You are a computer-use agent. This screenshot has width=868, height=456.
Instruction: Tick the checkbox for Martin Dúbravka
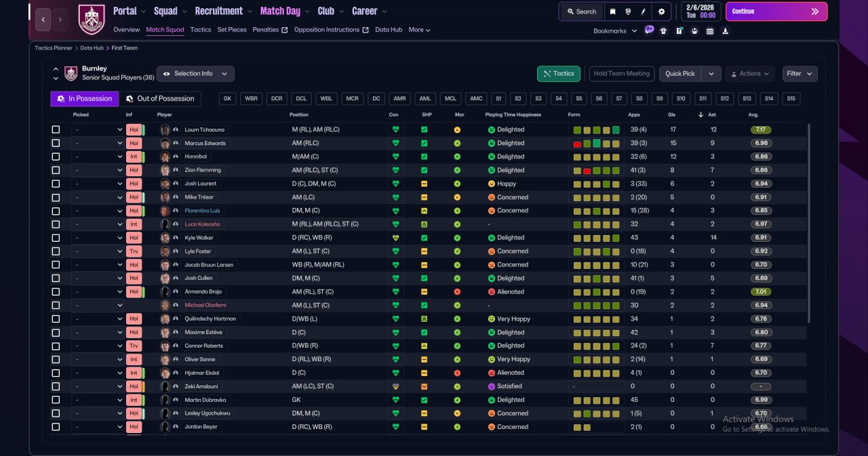pyautogui.click(x=56, y=400)
